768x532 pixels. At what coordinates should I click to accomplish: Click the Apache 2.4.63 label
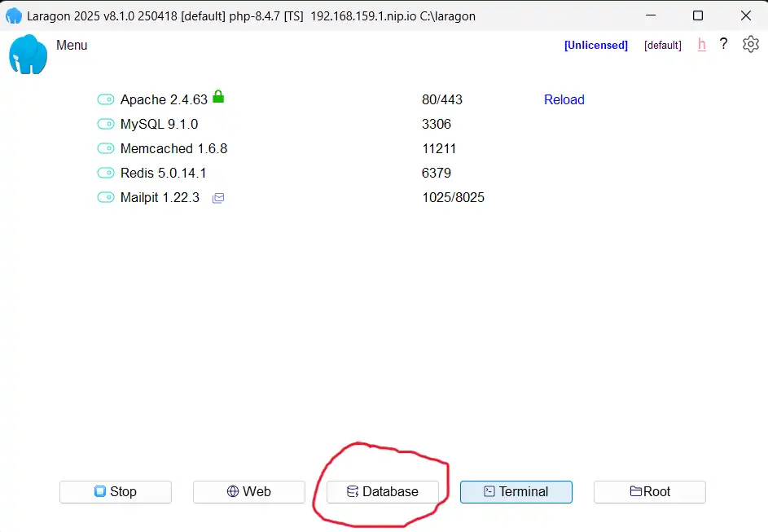coord(164,99)
